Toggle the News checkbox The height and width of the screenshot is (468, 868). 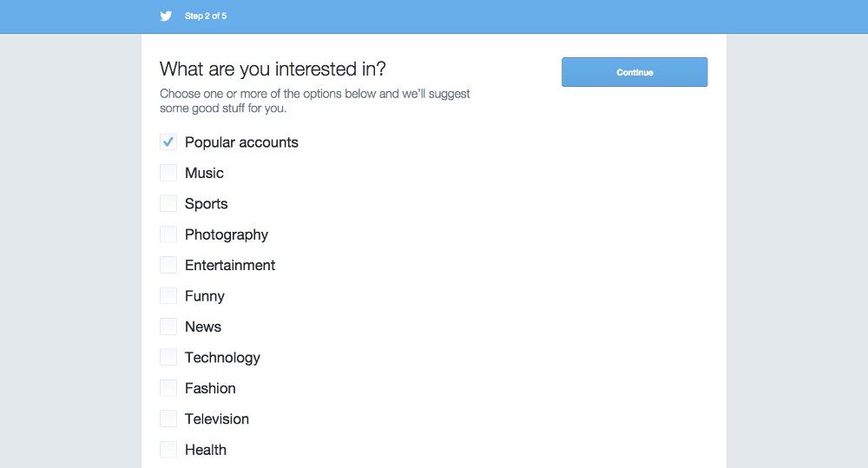[x=168, y=326]
